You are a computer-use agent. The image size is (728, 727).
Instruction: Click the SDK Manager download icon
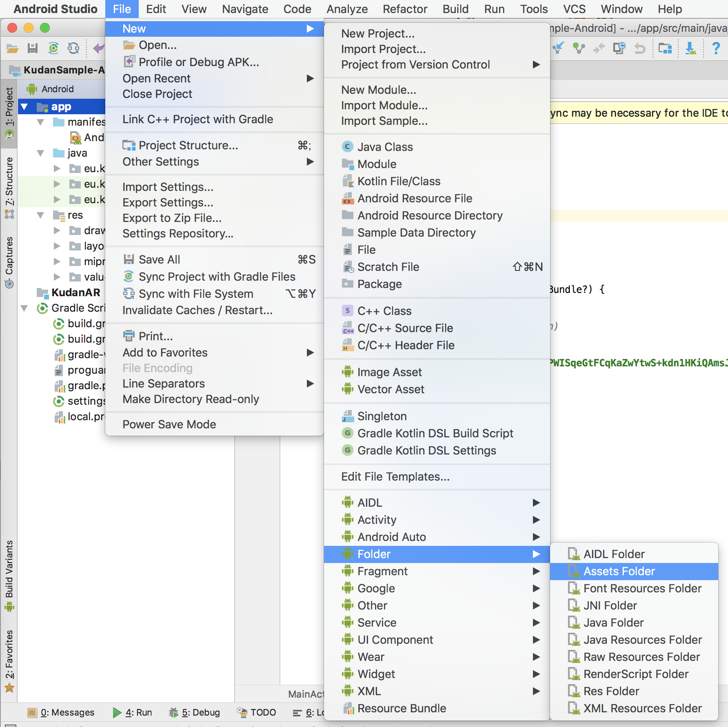(x=690, y=49)
